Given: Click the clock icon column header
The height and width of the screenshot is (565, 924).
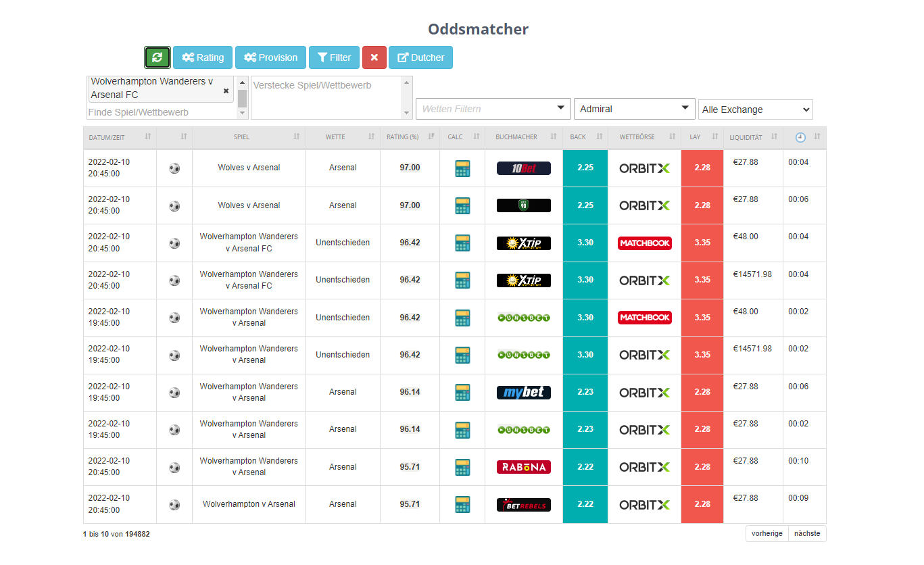Looking at the screenshot, I should click(800, 137).
